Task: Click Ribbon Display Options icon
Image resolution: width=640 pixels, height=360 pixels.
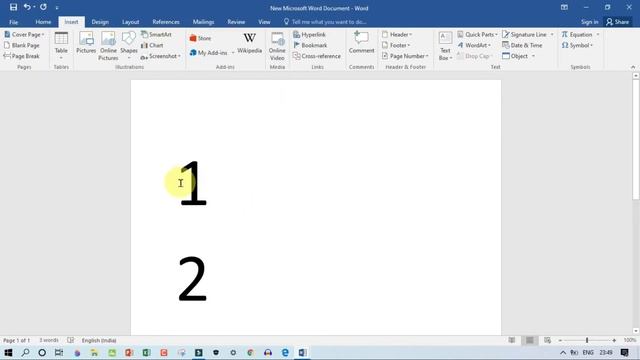Action: [564, 7]
